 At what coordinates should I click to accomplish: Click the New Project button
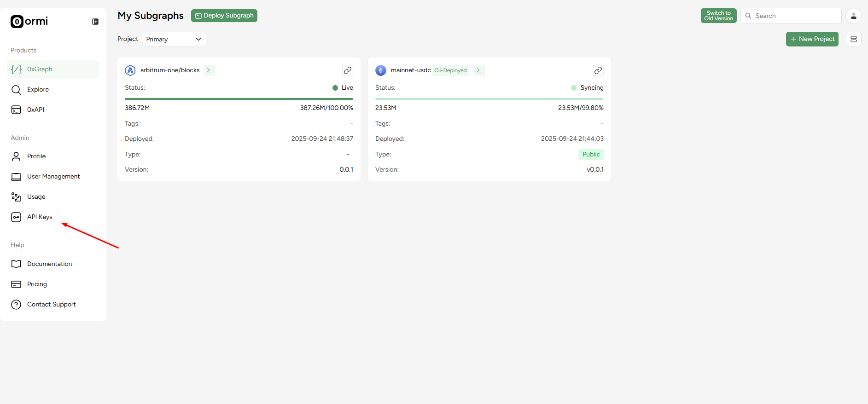812,39
